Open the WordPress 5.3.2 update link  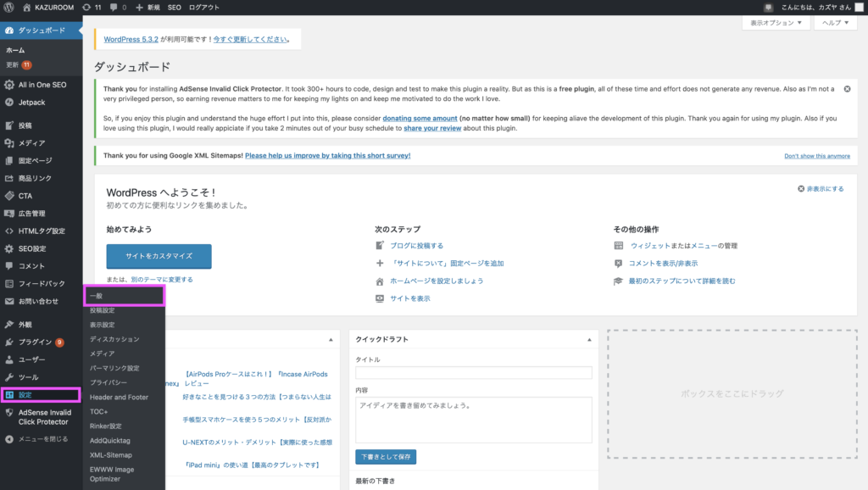(131, 39)
